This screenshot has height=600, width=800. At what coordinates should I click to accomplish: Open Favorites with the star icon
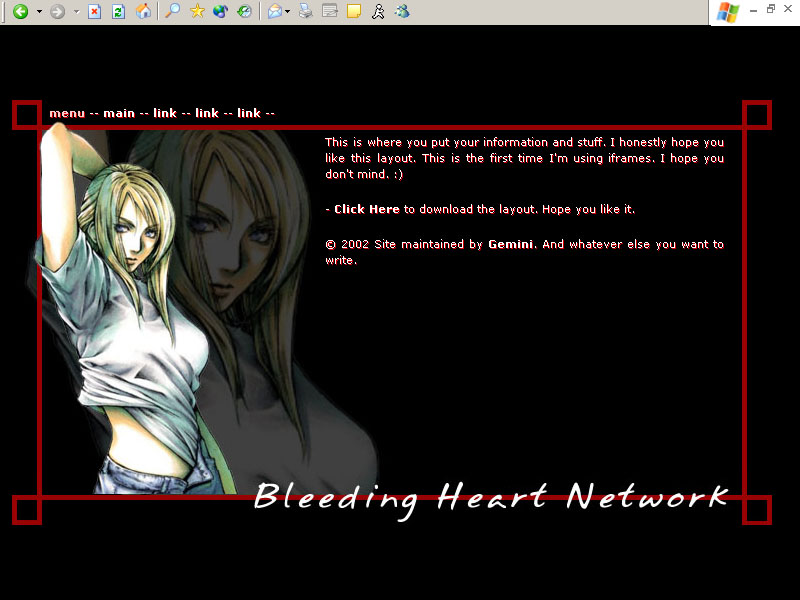[x=198, y=12]
